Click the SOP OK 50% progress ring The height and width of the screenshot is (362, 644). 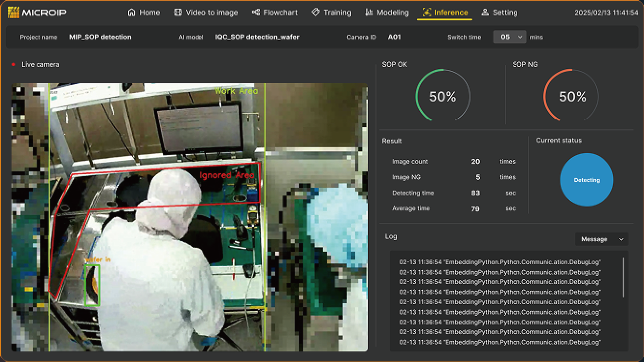pyautogui.click(x=443, y=96)
